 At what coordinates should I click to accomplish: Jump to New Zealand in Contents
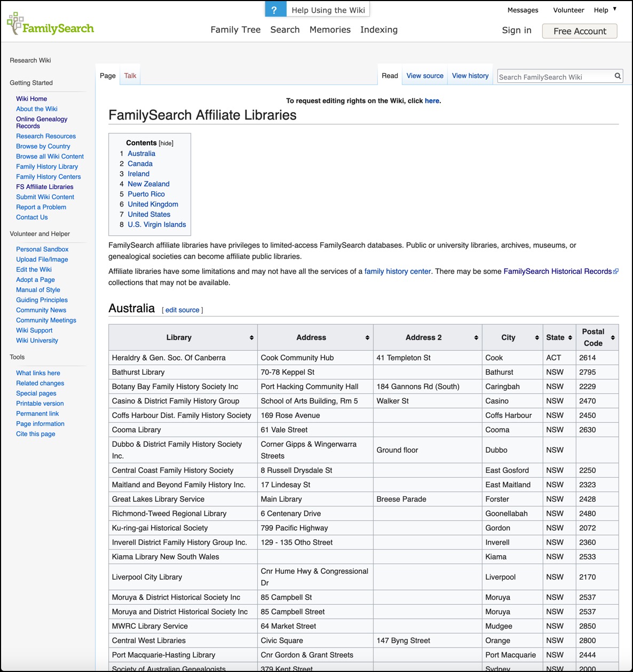point(148,184)
